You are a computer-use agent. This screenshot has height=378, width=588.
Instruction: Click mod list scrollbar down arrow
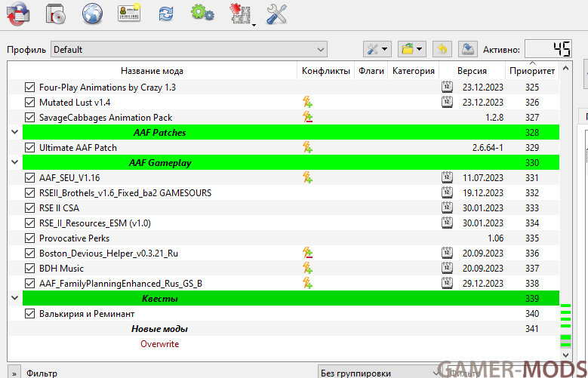tap(565, 355)
